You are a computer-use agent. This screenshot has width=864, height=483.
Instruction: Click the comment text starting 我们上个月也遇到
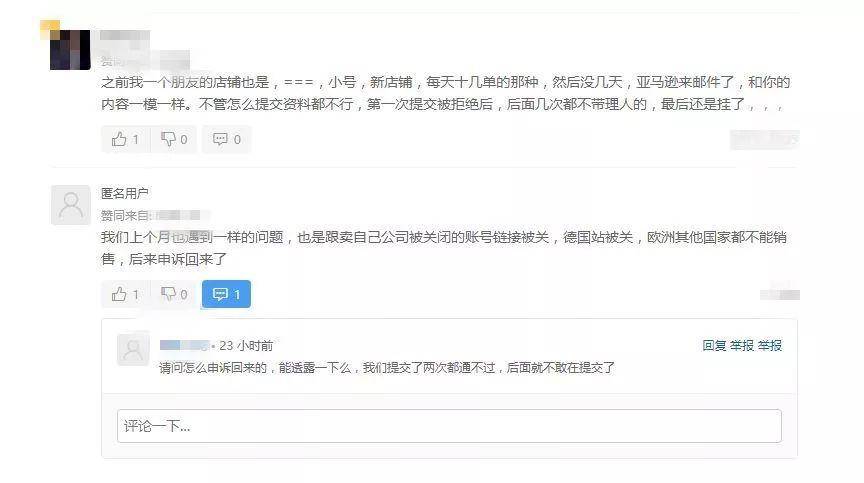(444, 248)
